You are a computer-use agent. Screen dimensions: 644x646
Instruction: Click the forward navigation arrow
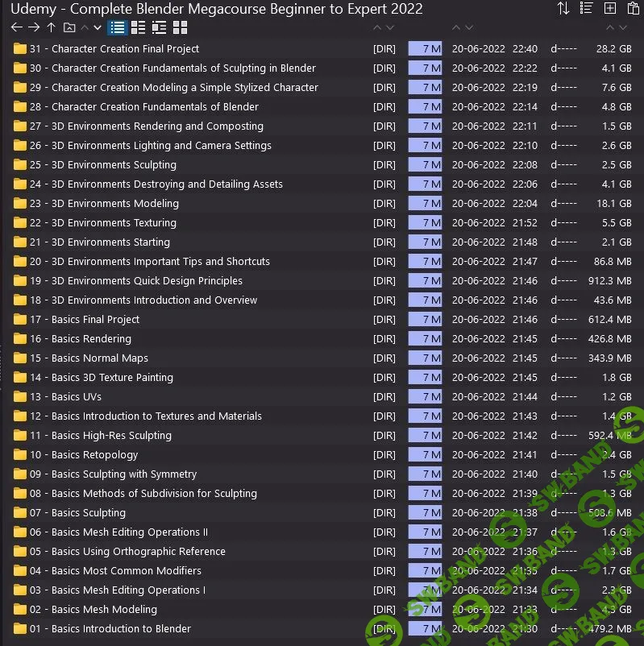(x=34, y=27)
